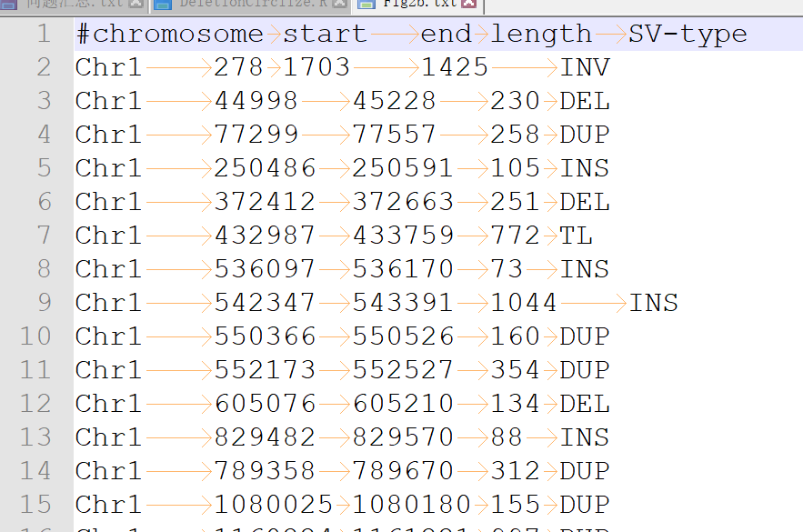Screen dimensions: 803x532
Task: Click the end value 789670
Action: click(x=403, y=471)
